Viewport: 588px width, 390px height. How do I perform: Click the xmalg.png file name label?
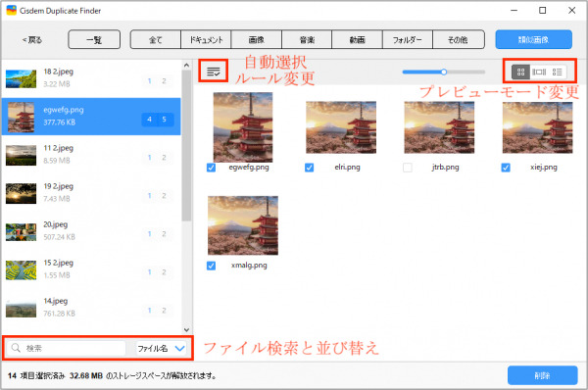click(249, 266)
